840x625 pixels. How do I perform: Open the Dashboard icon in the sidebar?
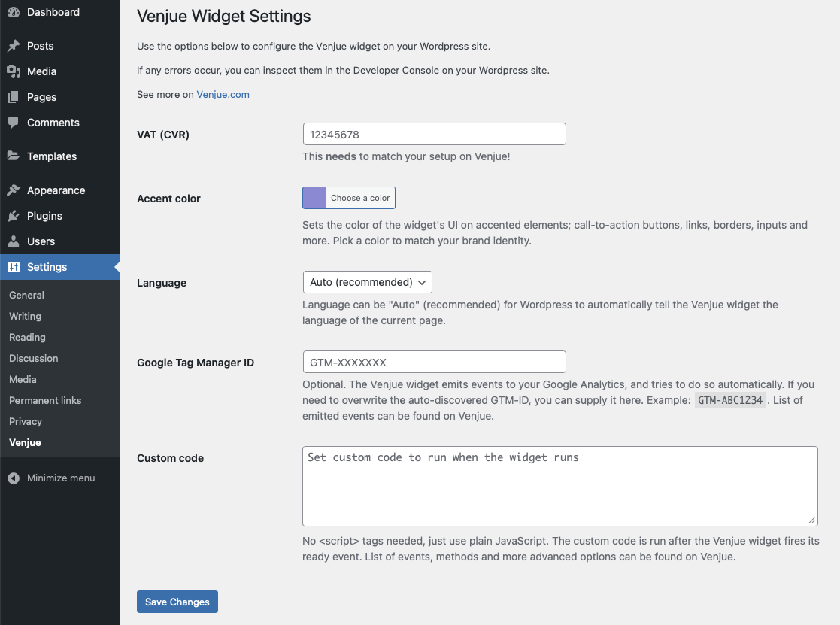[14, 12]
